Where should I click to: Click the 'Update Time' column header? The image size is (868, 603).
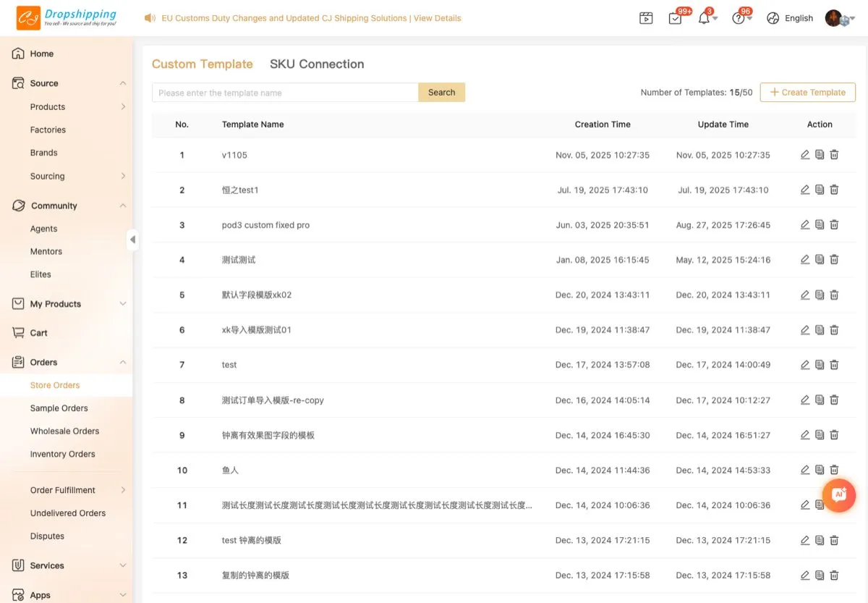(723, 125)
